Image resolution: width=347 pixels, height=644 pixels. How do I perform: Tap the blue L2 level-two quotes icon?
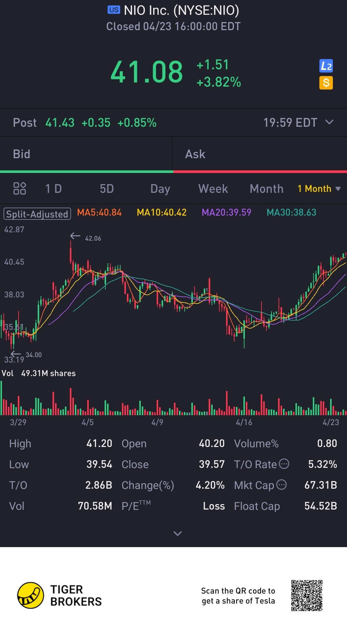click(x=326, y=66)
